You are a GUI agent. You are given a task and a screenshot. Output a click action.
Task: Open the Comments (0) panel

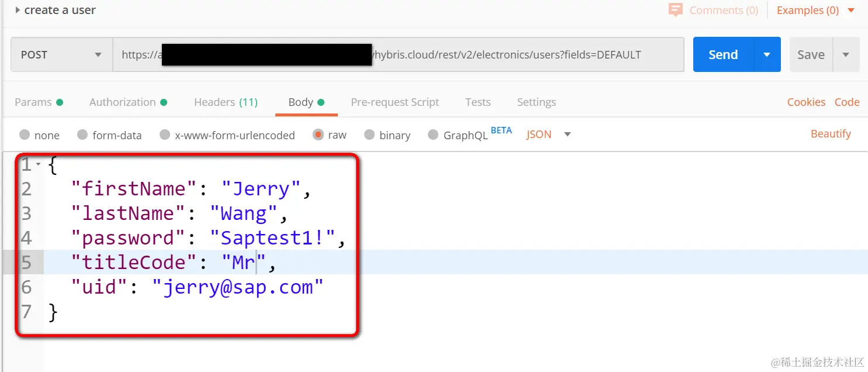click(x=714, y=10)
